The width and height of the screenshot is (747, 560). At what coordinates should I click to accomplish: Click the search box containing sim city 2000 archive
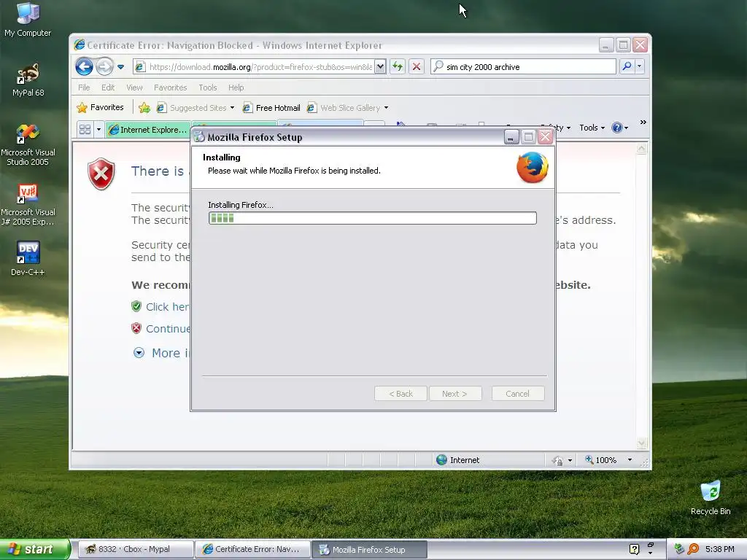click(523, 67)
